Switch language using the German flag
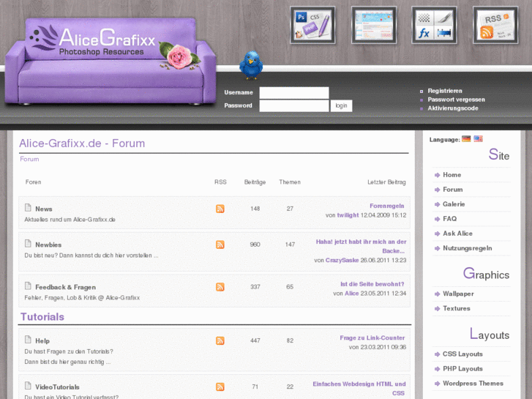The image size is (532, 399). [x=466, y=138]
